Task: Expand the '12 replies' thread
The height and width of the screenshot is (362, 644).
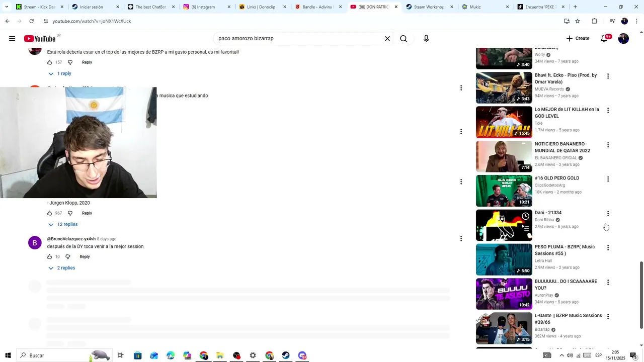Action: [x=63, y=224]
